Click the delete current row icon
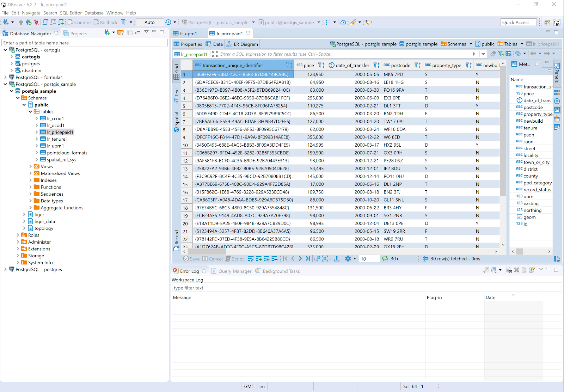The height and width of the screenshot is (392, 564). (274, 259)
